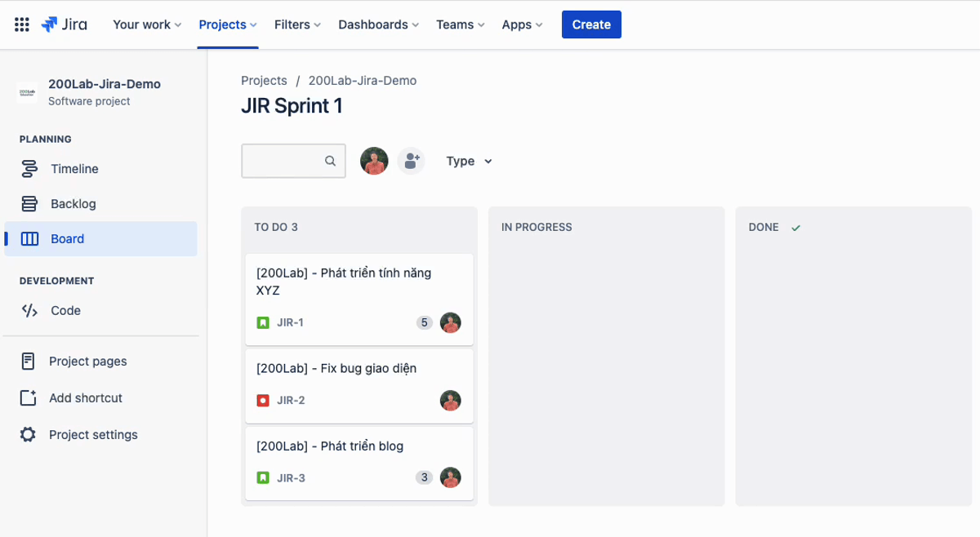The height and width of the screenshot is (537, 980).
Task: Expand the Type filter dropdown
Action: tap(470, 161)
